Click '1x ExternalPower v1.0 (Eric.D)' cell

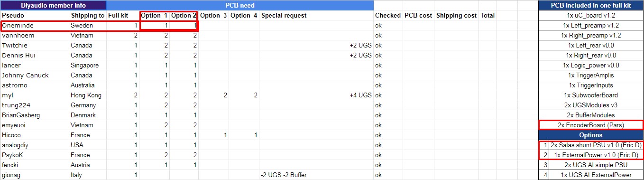point(596,155)
